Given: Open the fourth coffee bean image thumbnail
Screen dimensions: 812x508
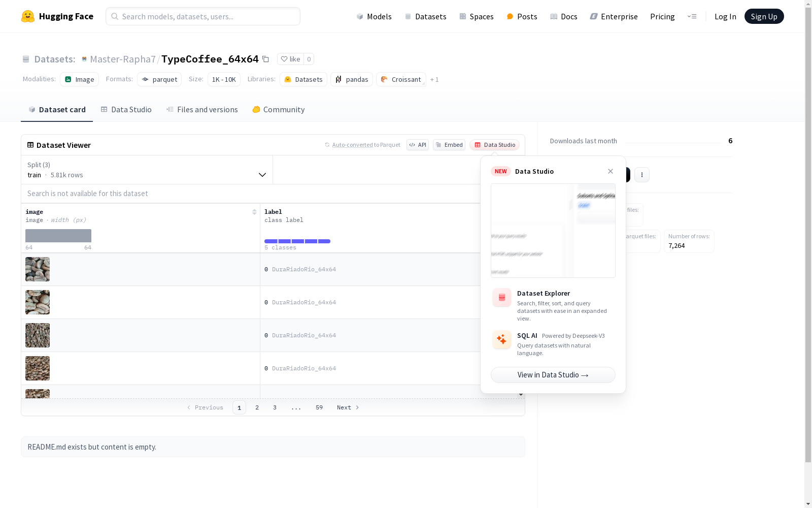Looking at the screenshot, I should pos(38,368).
